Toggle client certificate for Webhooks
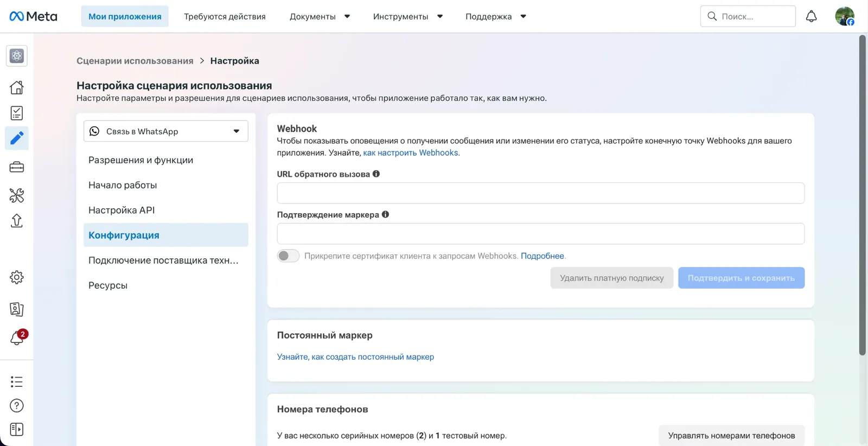This screenshot has width=868, height=446. coord(288,256)
